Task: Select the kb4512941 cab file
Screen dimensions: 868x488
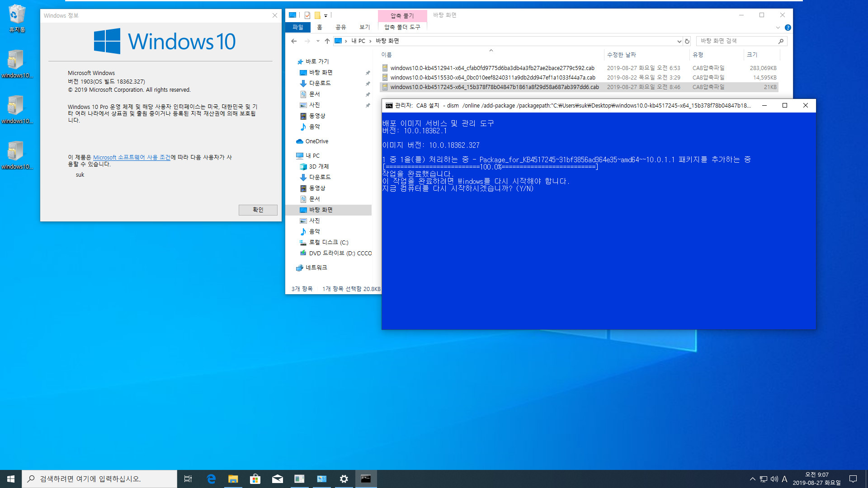Action: coord(492,68)
